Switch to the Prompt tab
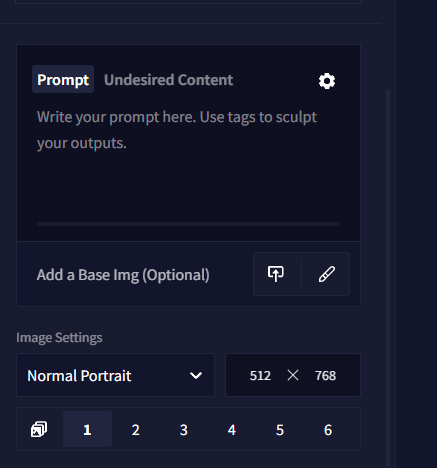This screenshot has width=437, height=468. coord(63,79)
